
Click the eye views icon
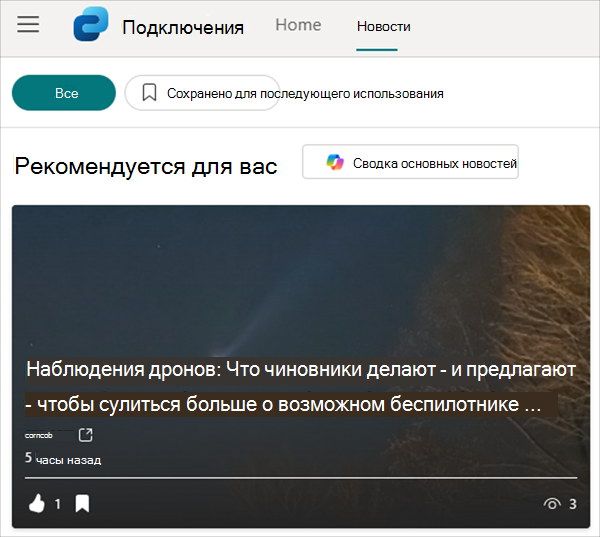click(x=552, y=504)
